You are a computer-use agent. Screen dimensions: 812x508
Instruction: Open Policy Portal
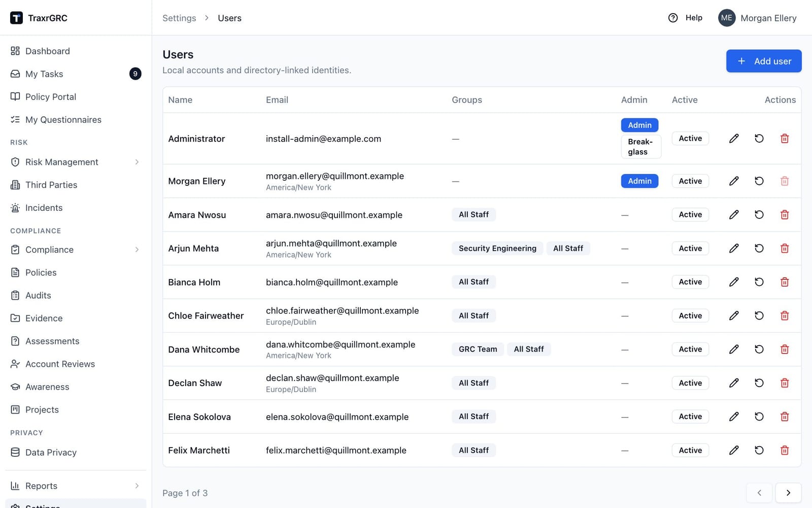(76, 97)
